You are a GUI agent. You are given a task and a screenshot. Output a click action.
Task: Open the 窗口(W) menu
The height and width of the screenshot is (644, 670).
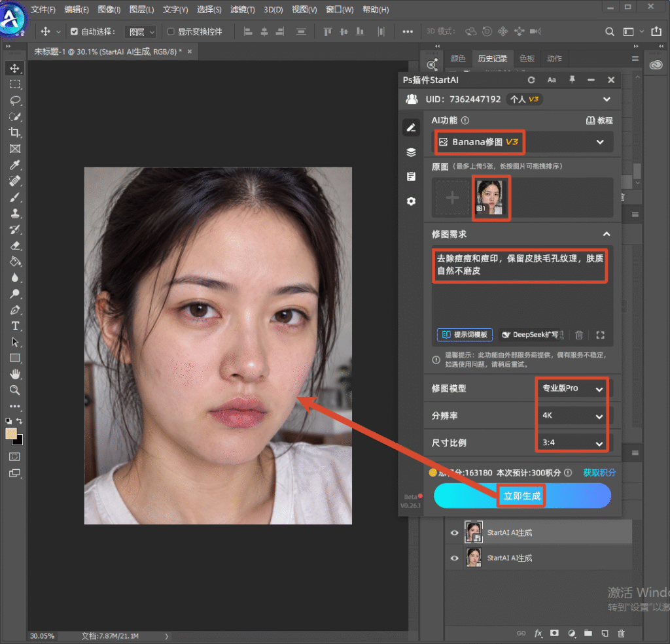[340, 9]
